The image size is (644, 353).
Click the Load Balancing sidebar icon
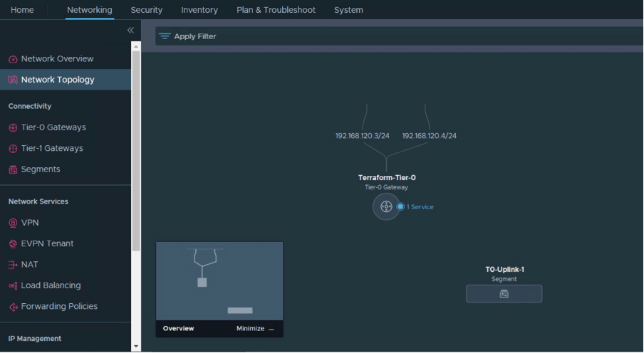pyautogui.click(x=13, y=285)
